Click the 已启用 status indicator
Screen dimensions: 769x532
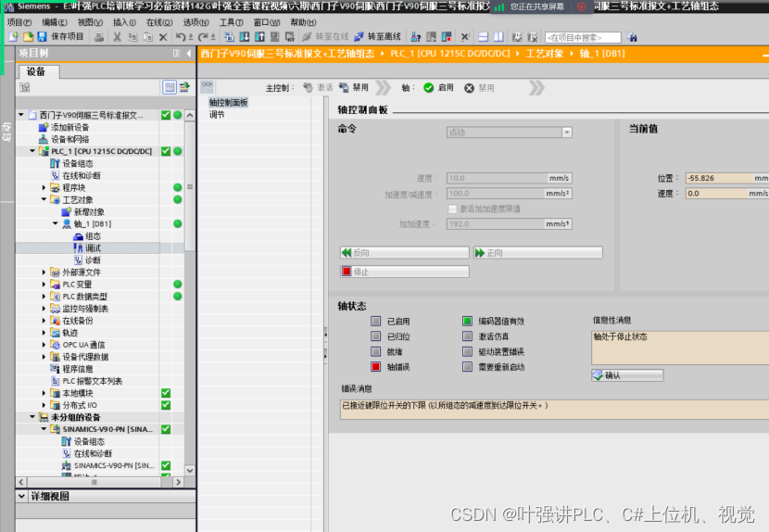point(375,321)
